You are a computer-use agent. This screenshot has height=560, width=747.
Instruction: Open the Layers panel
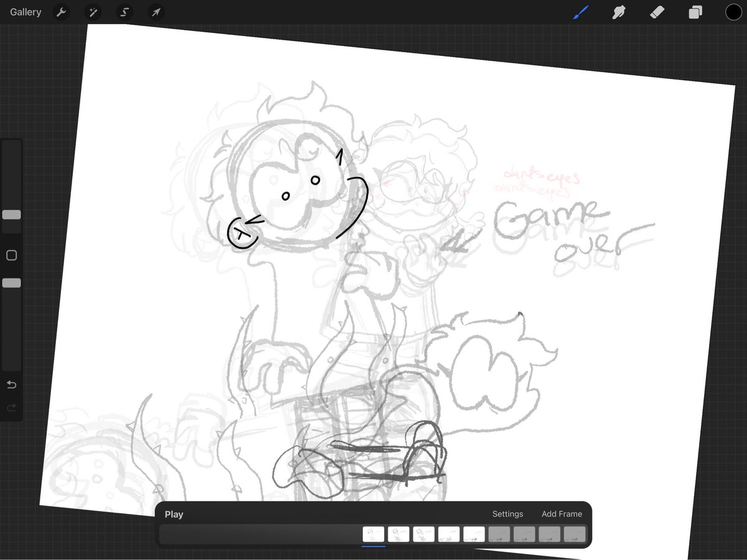pos(695,12)
